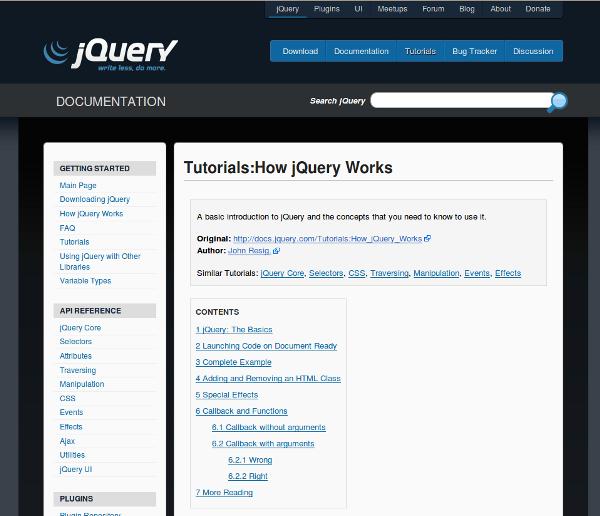This screenshot has height=516, width=600.
Task: Open Using jQuery with Other Libraries
Action: click(x=100, y=261)
